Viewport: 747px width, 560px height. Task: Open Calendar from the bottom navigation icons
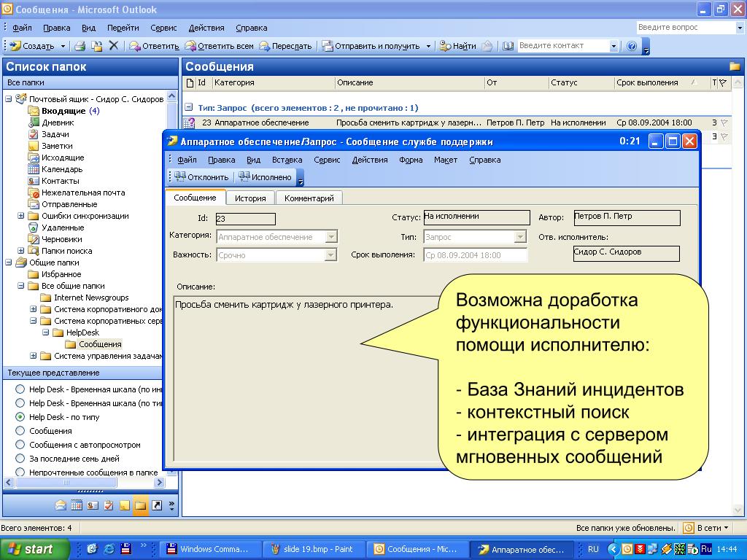pyautogui.click(x=77, y=506)
